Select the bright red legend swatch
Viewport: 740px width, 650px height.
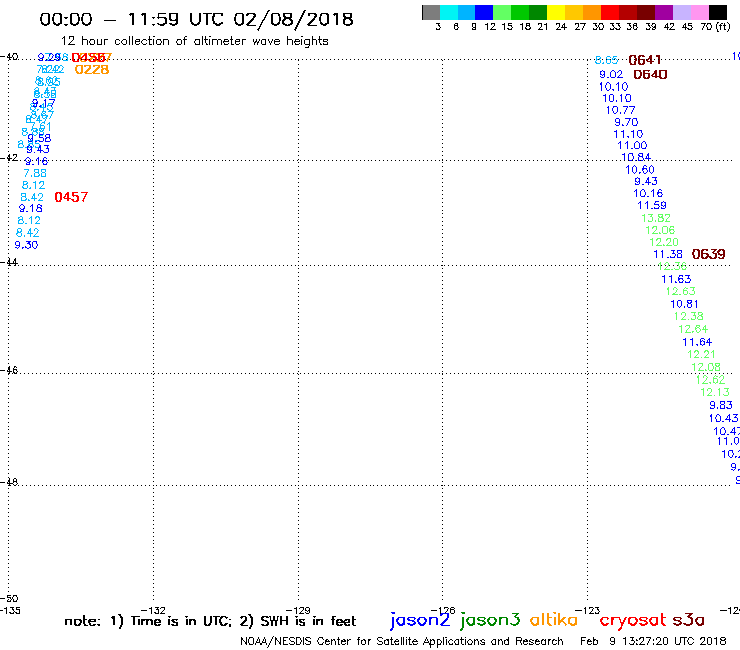610,12
